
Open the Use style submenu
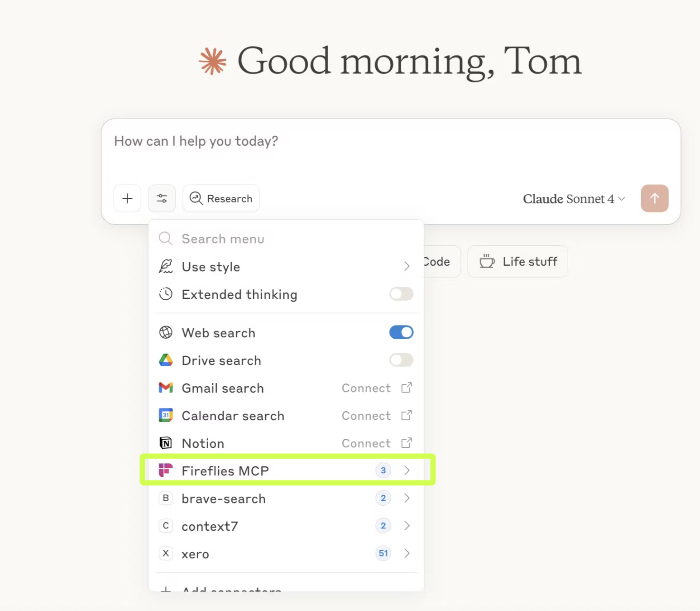(286, 267)
